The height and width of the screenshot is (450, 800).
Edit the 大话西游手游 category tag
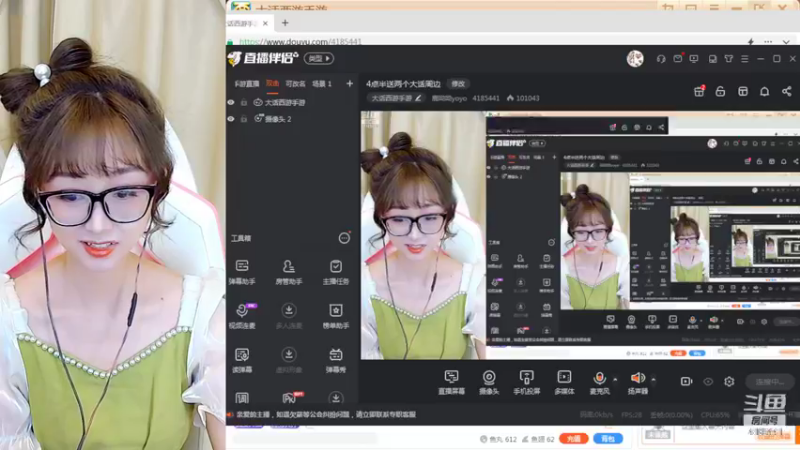pos(396,98)
